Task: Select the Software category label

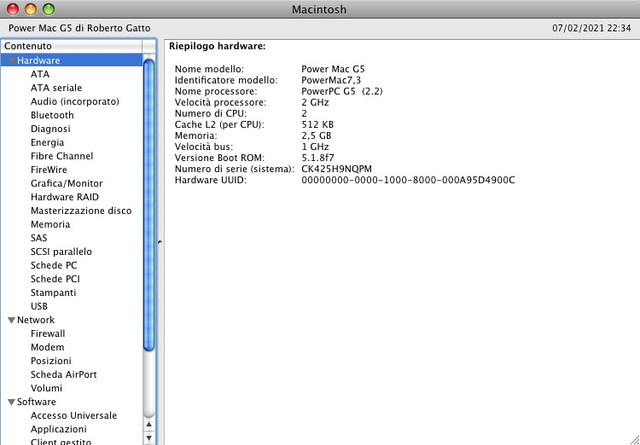Action: click(36, 402)
